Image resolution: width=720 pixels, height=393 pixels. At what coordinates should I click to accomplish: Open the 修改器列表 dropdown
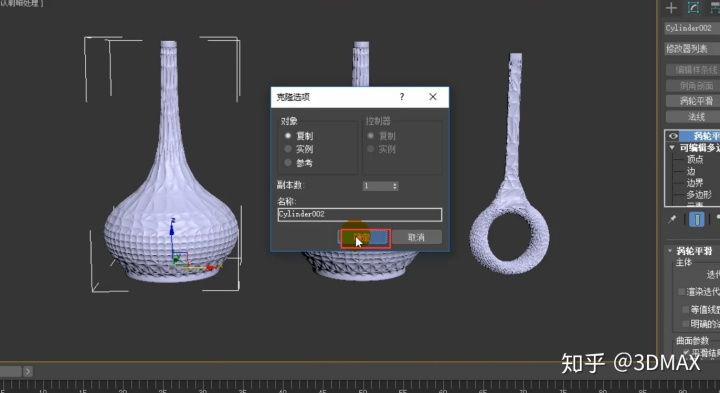pyautogui.click(x=692, y=48)
